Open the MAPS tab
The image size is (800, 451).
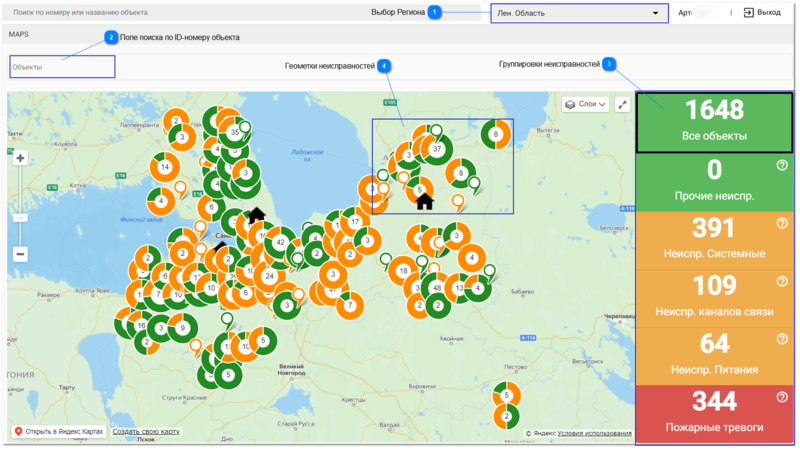(x=18, y=34)
